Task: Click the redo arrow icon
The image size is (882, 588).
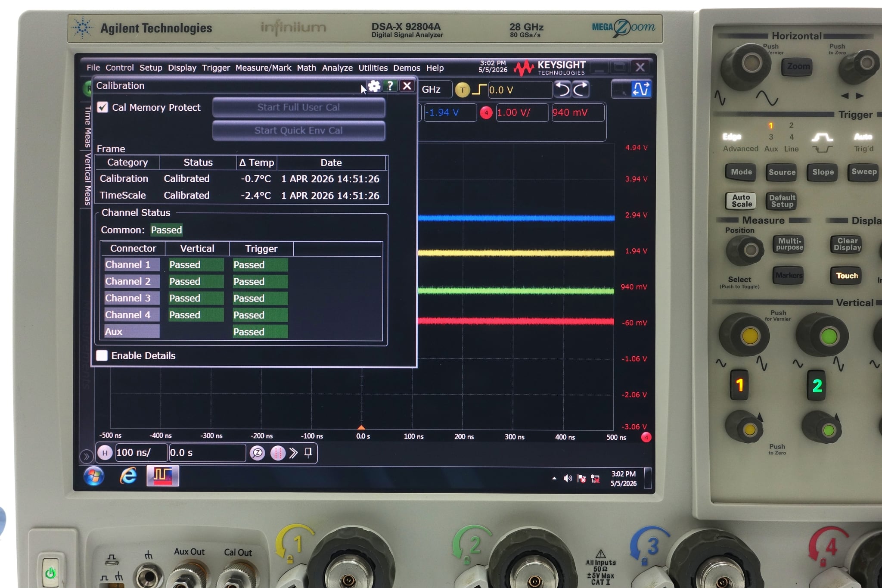Action: [x=580, y=89]
